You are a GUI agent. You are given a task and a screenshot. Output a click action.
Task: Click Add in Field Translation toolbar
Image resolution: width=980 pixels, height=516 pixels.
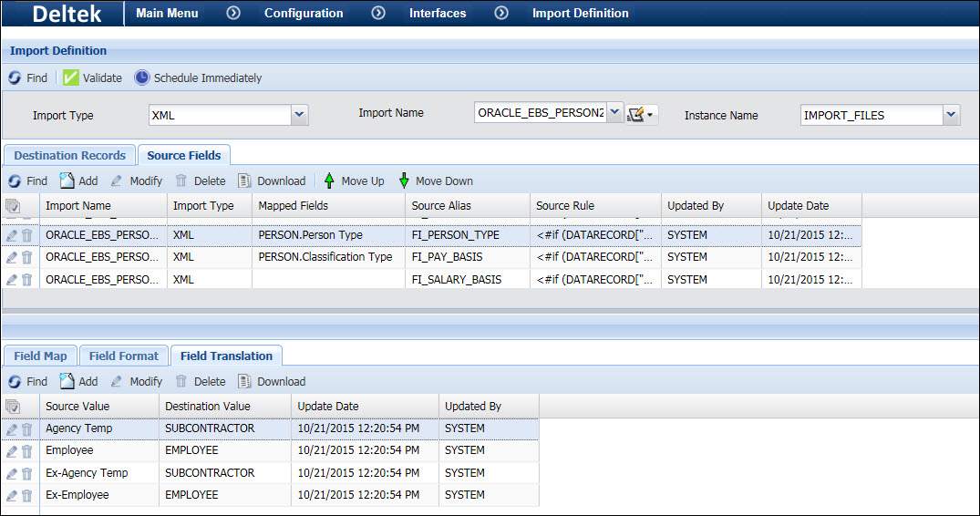click(x=78, y=381)
